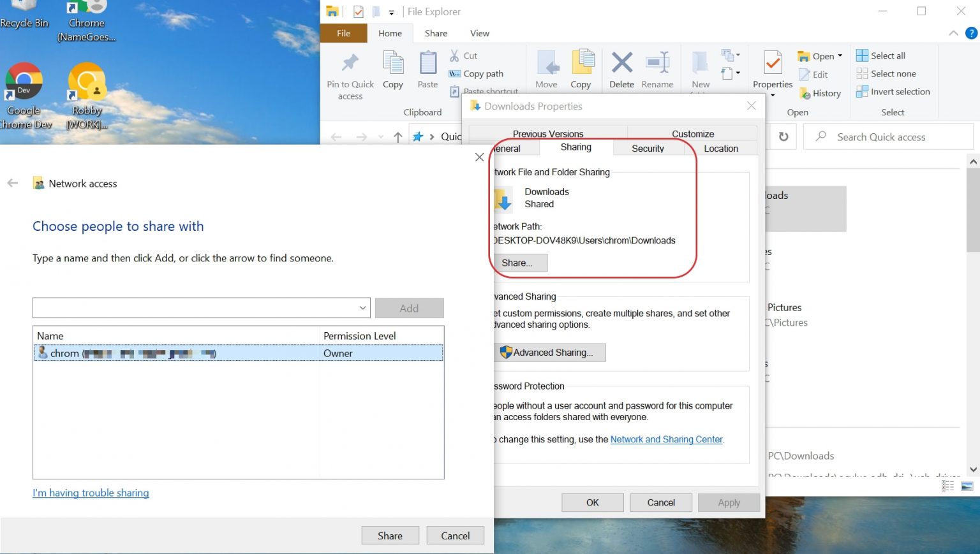The width and height of the screenshot is (980, 554).
Task: Switch to the Security tab
Action: [x=648, y=148]
